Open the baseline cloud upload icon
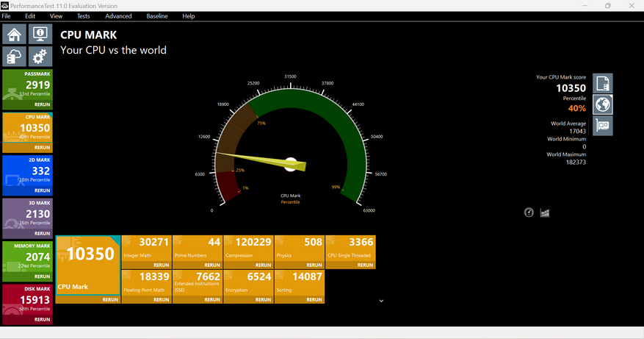This screenshot has width=644, height=339. (x=15, y=57)
